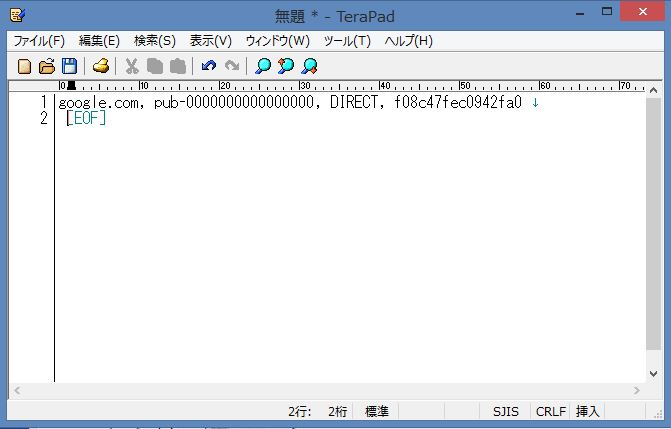Click the [EOF] marker on line 2
The height and width of the screenshot is (429, 671).
click(86, 119)
